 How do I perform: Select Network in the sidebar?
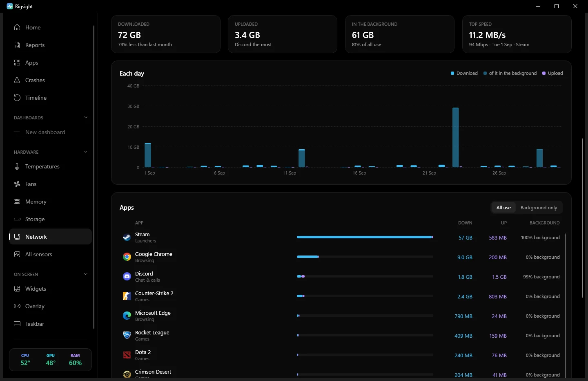point(50,237)
